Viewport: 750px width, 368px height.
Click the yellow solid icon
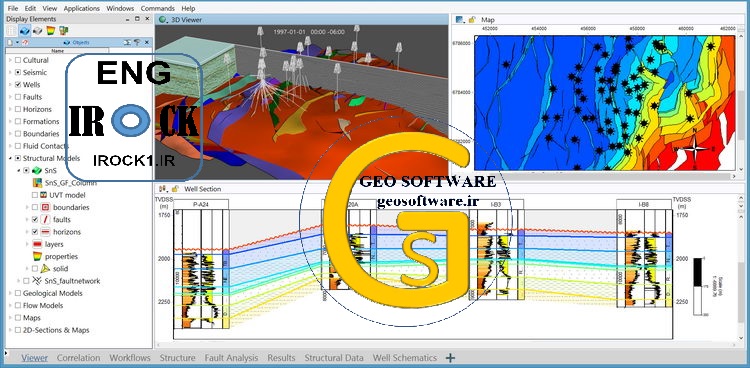(x=45, y=268)
